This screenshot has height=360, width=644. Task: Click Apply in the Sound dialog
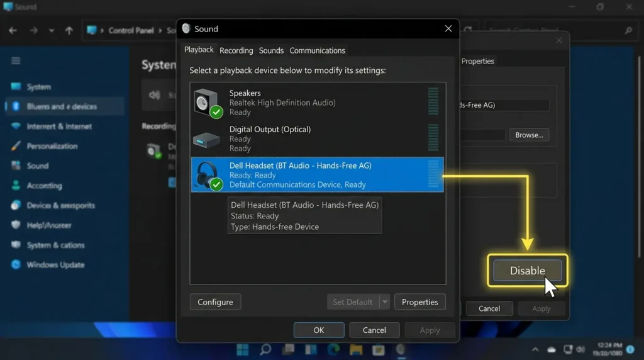pos(430,330)
